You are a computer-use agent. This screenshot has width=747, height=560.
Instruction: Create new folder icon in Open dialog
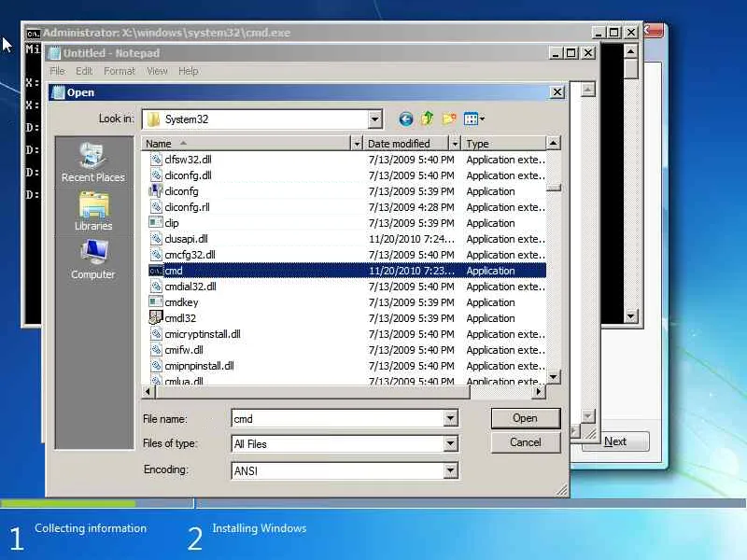click(449, 119)
